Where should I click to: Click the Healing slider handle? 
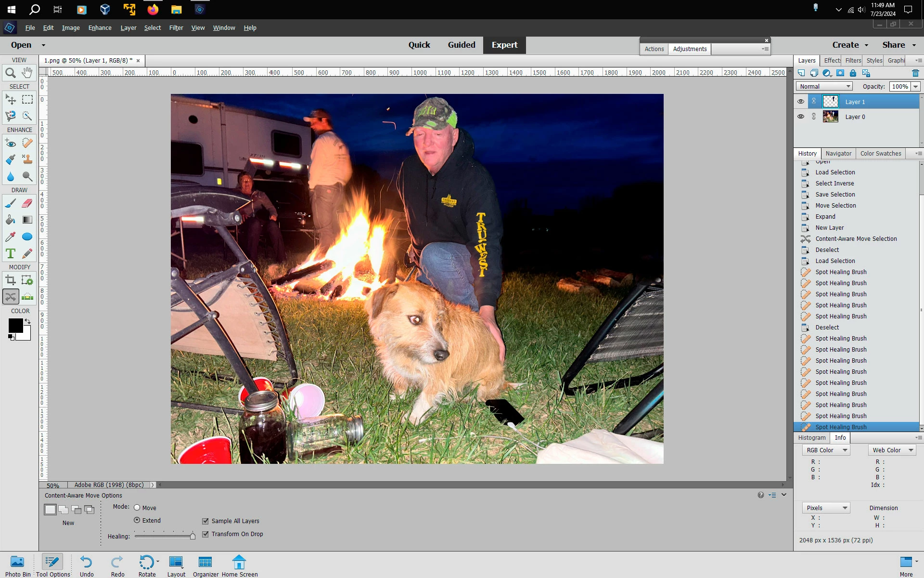192,536
